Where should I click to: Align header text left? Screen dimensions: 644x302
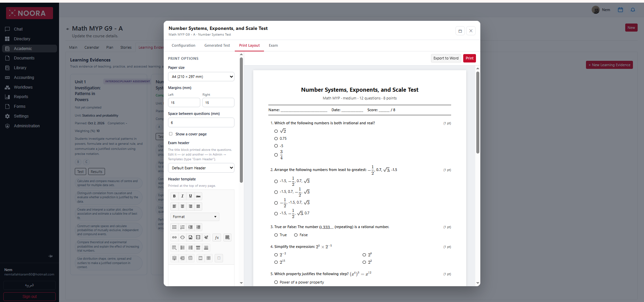pos(174,206)
